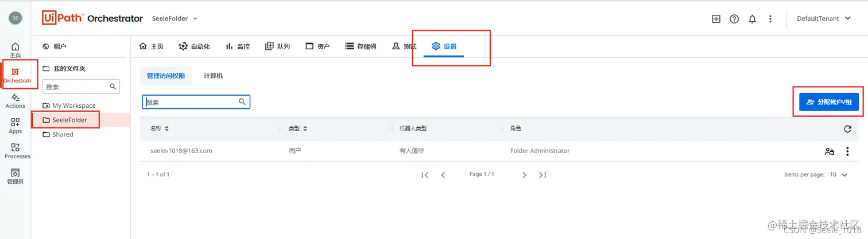Click the 机器人类型 column header
This screenshot has width=868, height=239.
point(413,128)
